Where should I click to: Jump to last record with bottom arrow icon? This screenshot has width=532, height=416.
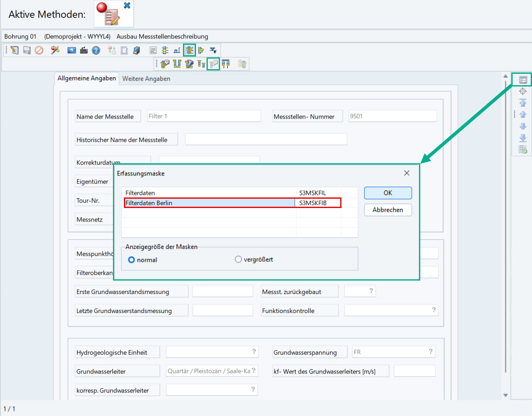coord(523,138)
